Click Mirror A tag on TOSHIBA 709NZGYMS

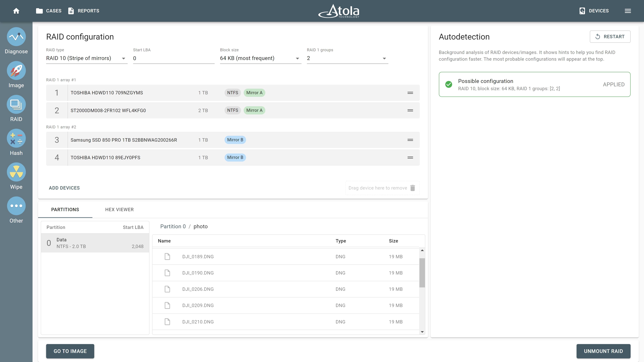(x=254, y=93)
